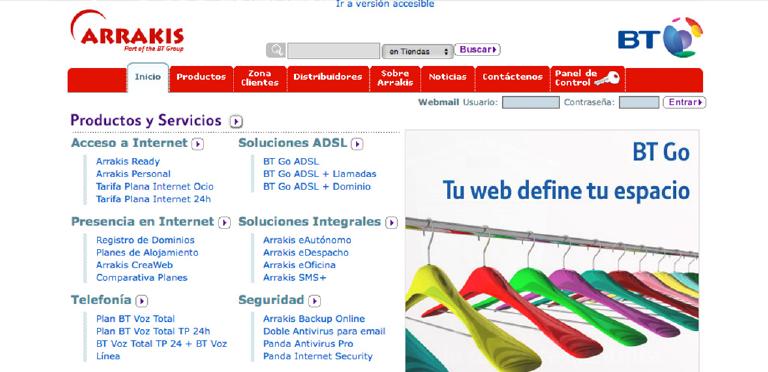Go to the Zona Clientes tab
The image size is (768, 372).
pos(260,79)
